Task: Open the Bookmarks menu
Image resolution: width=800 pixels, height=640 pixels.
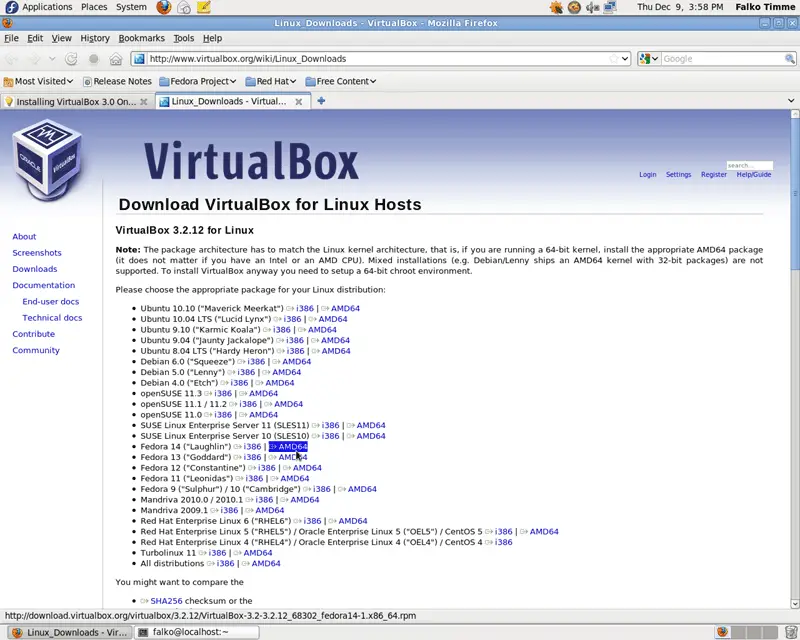Action: 141,38
